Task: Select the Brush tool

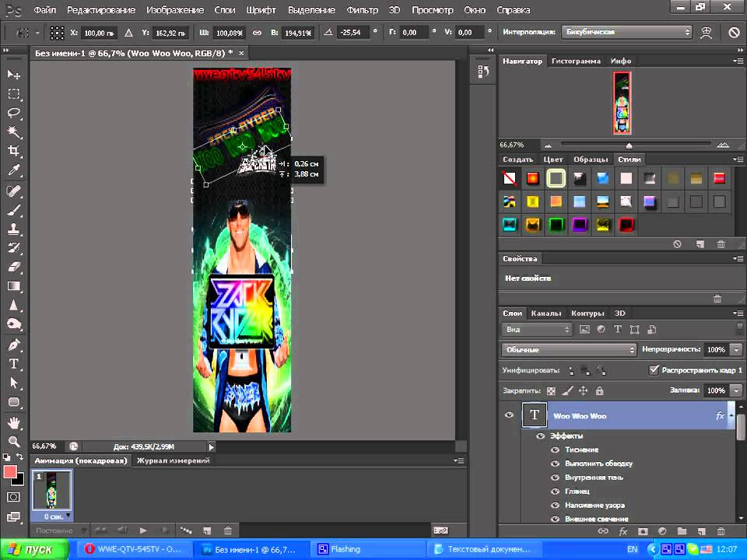Action: coord(14,210)
